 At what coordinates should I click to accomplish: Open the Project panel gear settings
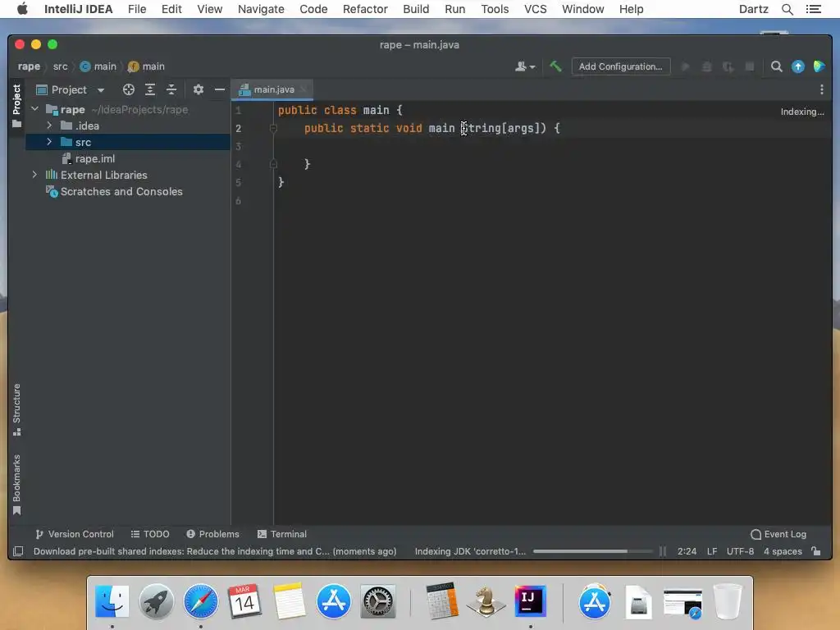pyautogui.click(x=199, y=89)
